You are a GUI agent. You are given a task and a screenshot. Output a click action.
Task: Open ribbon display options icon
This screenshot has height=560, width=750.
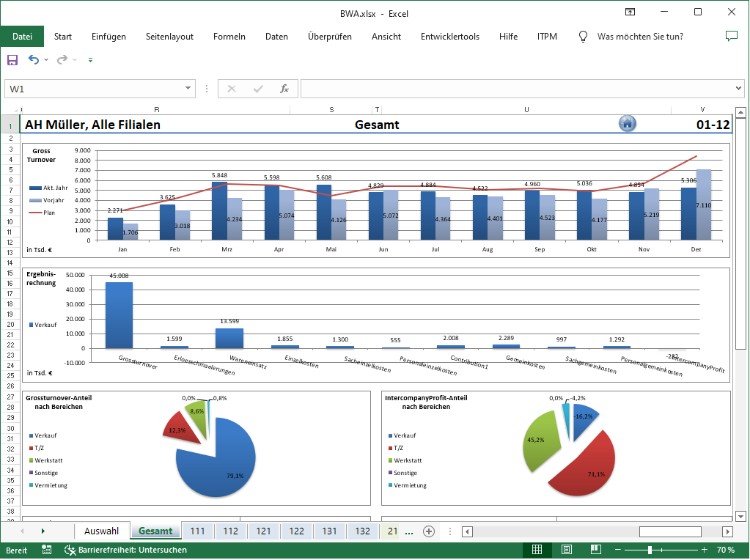coord(630,12)
